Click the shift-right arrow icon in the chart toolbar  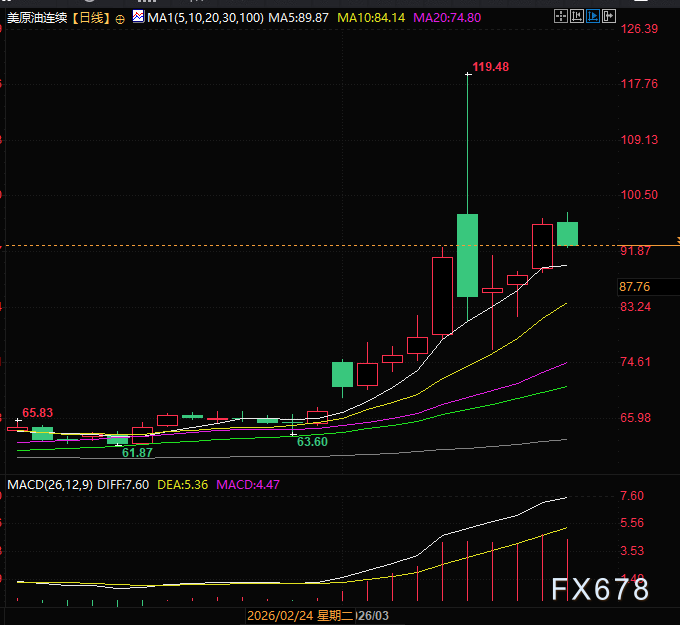pyautogui.click(x=609, y=17)
